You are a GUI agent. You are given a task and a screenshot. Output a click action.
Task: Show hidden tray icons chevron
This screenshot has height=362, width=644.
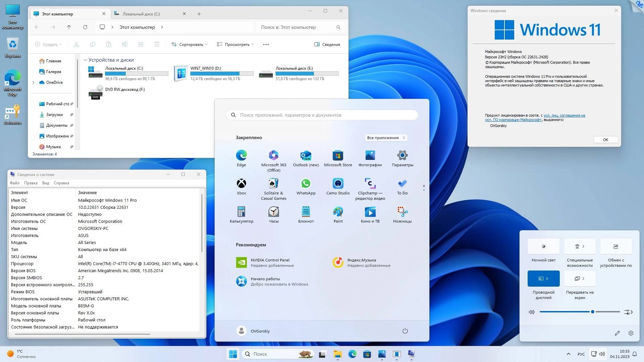click(568, 354)
